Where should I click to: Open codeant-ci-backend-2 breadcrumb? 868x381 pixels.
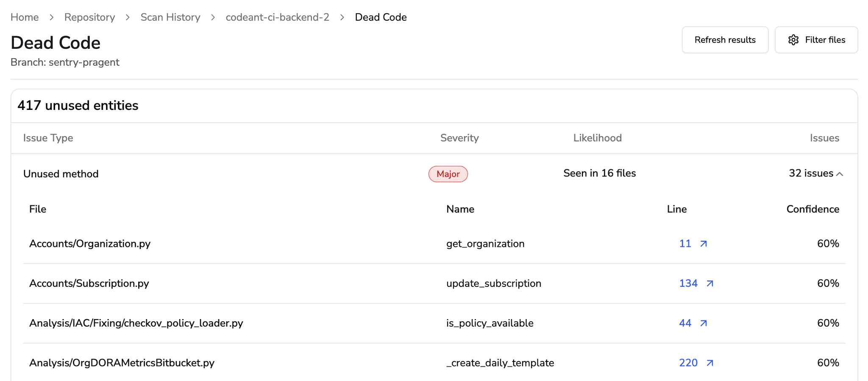pos(277,17)
